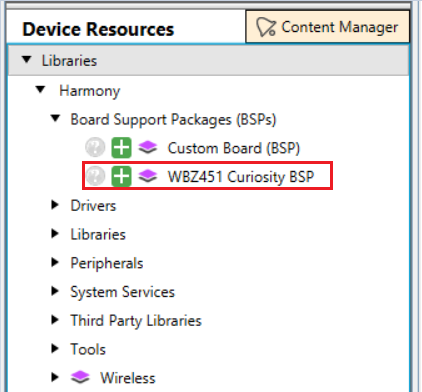Click help question icon beside Custom Board (BSP)
Screen dimensions: 422x392
(95, 147)
